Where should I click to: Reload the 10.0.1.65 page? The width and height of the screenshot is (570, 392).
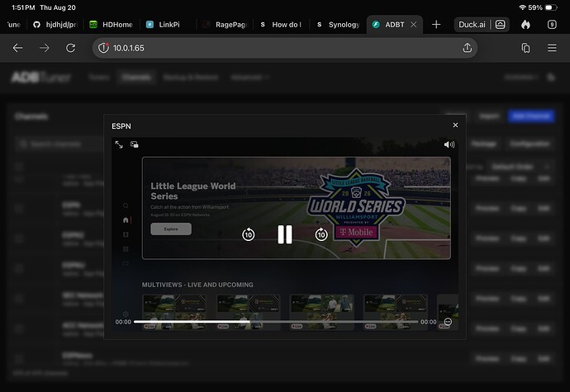pos(70,48)
